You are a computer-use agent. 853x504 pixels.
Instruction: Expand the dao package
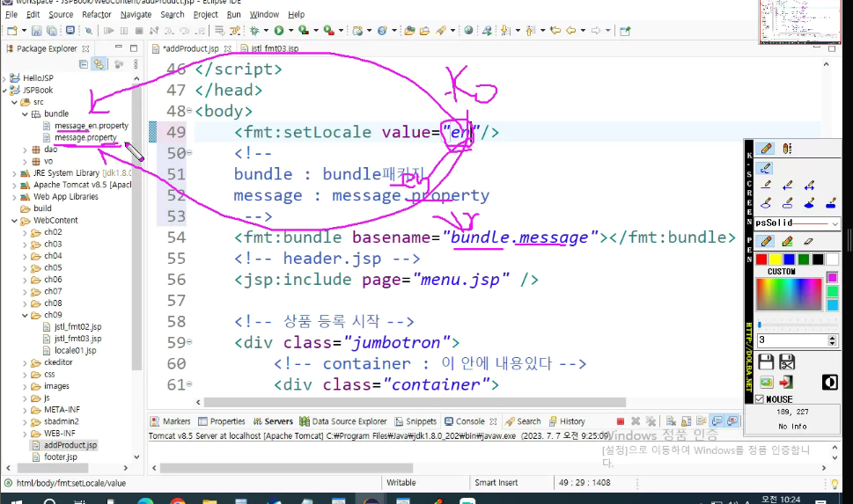tap(25, 150)
